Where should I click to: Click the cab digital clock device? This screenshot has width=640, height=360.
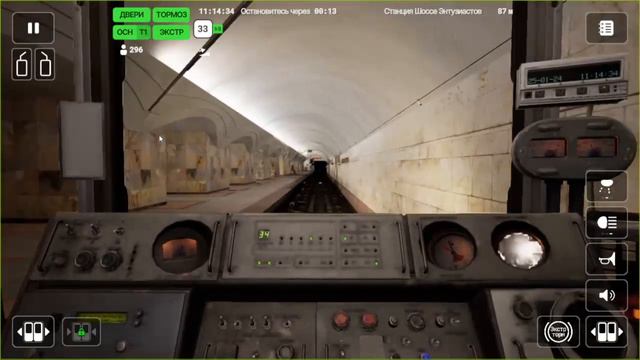[x=572, y=82]
